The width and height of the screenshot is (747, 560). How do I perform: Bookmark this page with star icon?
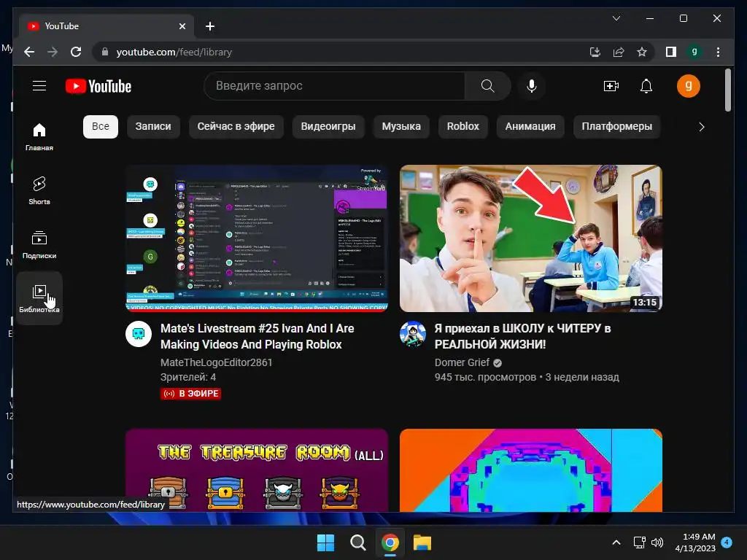pyautogui.click(x=642, y=52)
